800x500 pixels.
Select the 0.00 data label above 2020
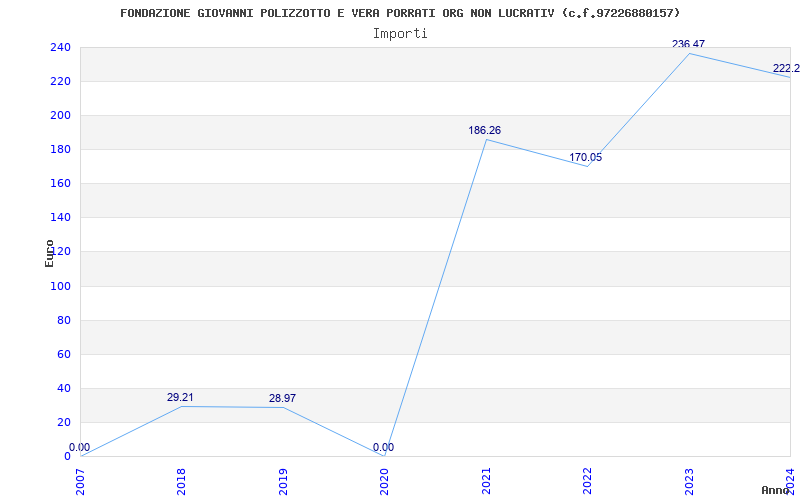[383, 447]
